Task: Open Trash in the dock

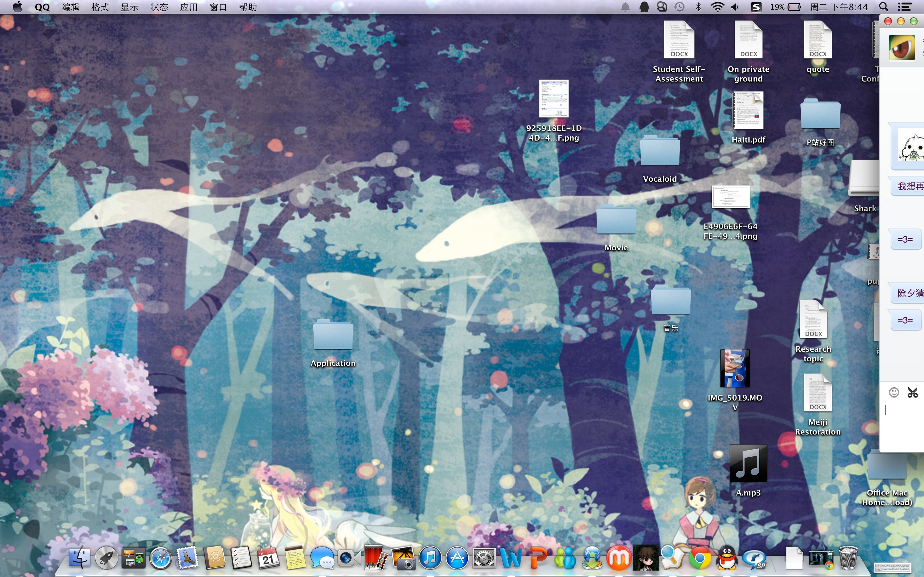Action: (848, 558)
